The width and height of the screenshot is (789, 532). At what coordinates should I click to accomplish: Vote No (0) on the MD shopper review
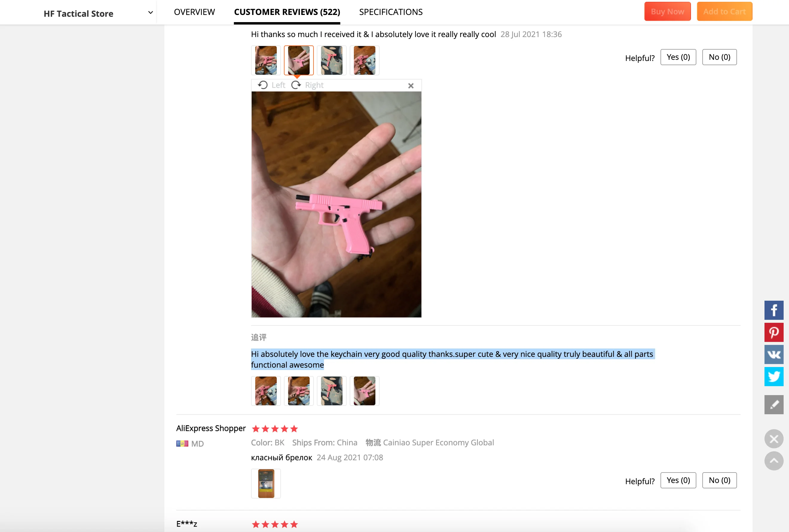click(x=719, y=480)
